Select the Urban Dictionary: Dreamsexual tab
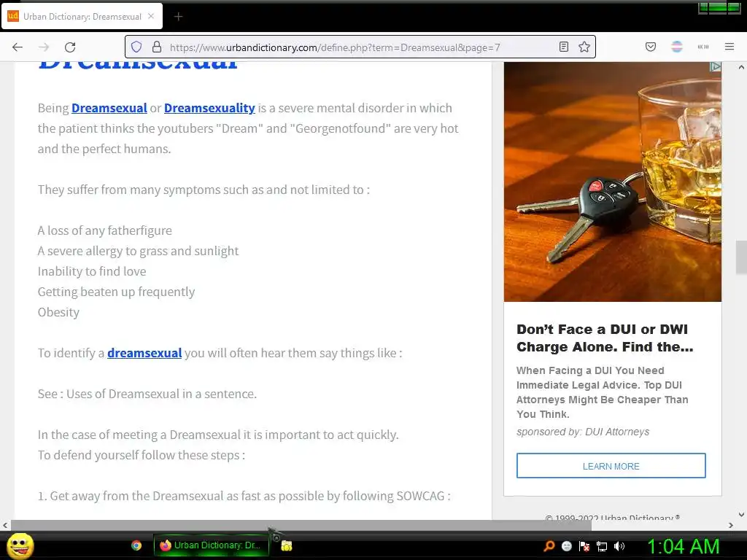This screenshot has height=560, width=747. tap(82, 17)
